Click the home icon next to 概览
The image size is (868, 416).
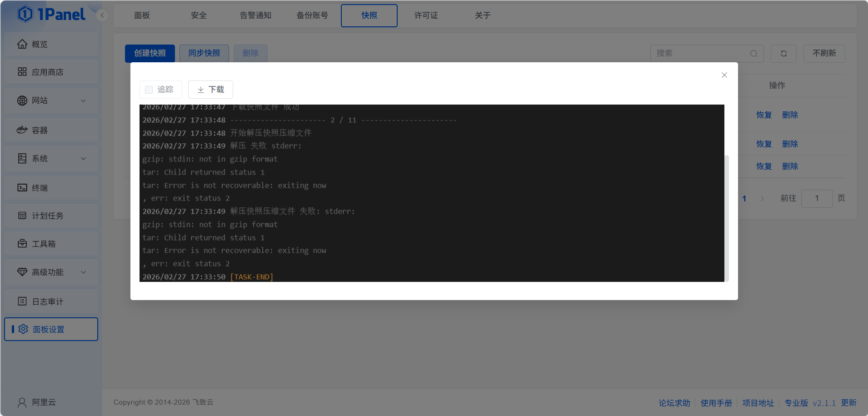click(x=22, y=44)
